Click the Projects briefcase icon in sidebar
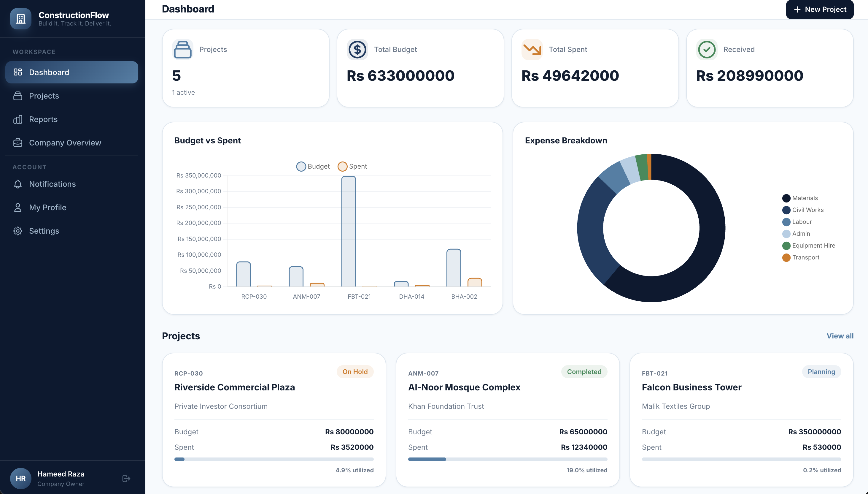Screen dimensions: 868x494 click(18, 96)
